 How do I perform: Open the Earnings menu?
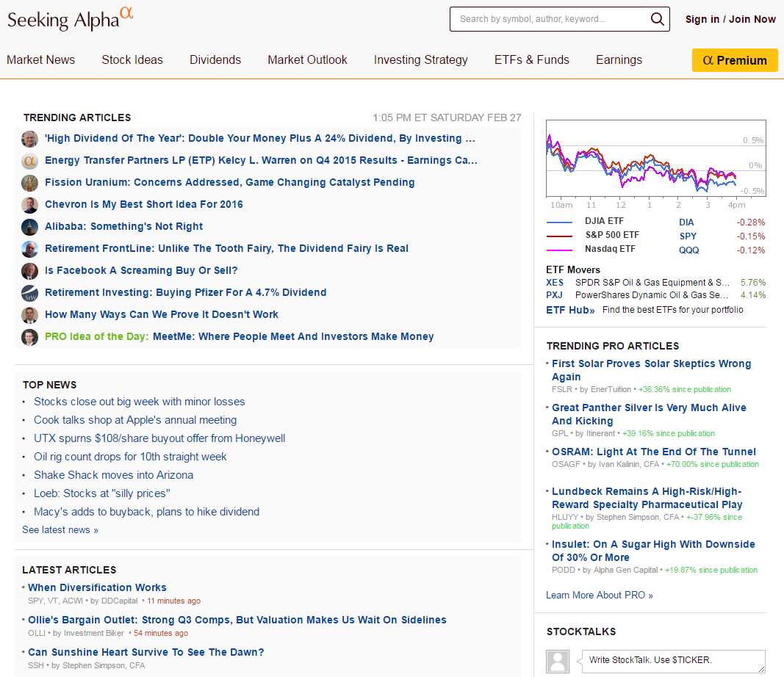(619, 60)
